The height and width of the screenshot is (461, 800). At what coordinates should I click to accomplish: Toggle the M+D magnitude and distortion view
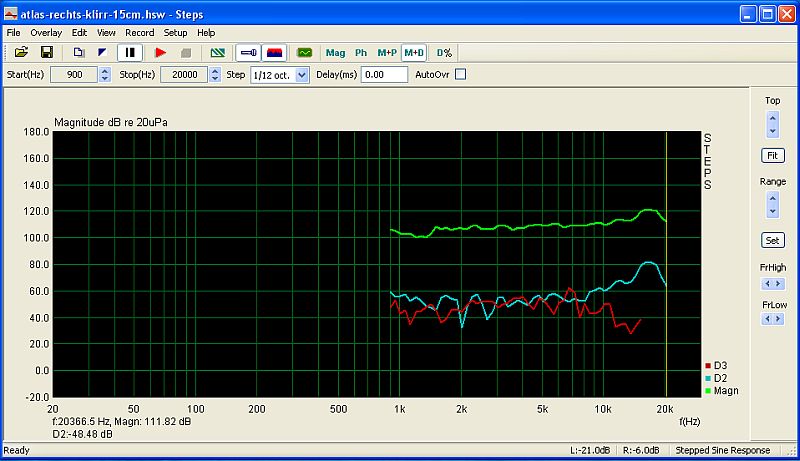pos(413,52)
